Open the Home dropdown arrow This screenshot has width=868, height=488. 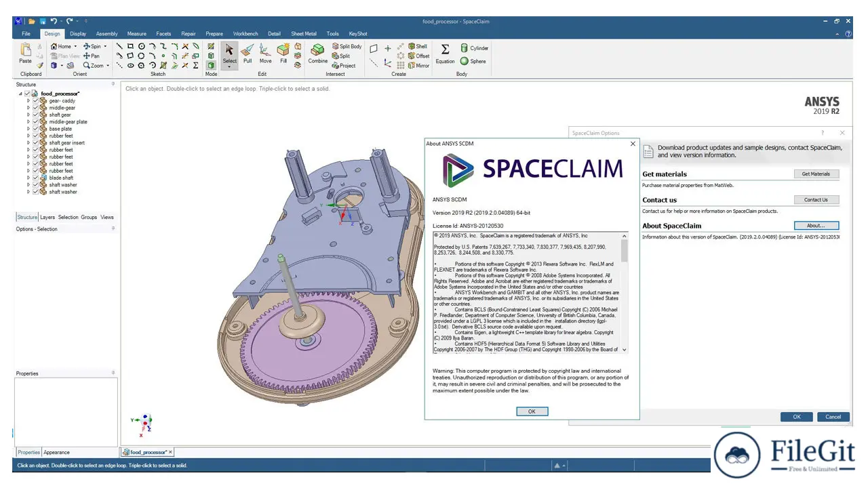click(x=75, y=47)
